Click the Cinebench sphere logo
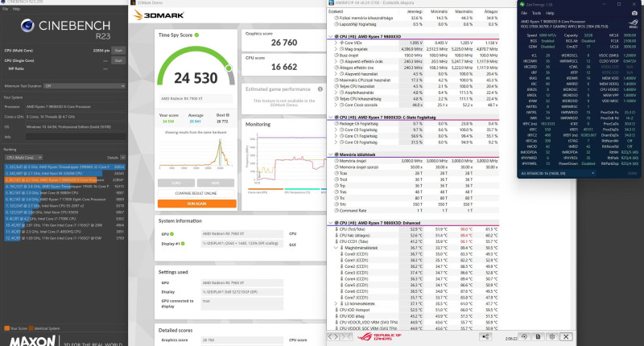 point(27,26)
